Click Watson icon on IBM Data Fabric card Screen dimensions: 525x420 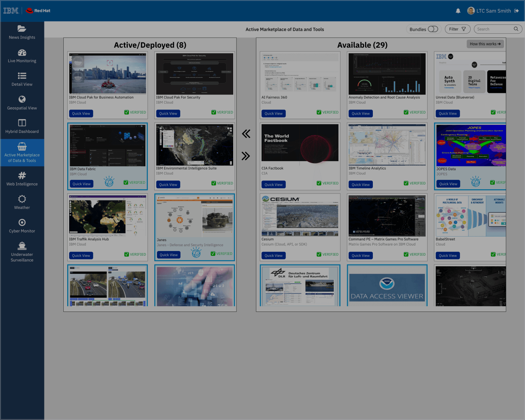[x=109, y=182]
